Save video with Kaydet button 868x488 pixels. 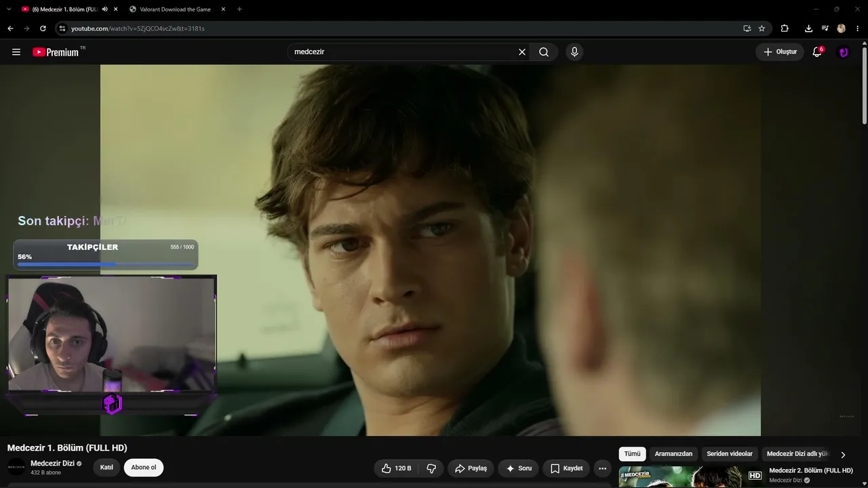pos(566,468)
